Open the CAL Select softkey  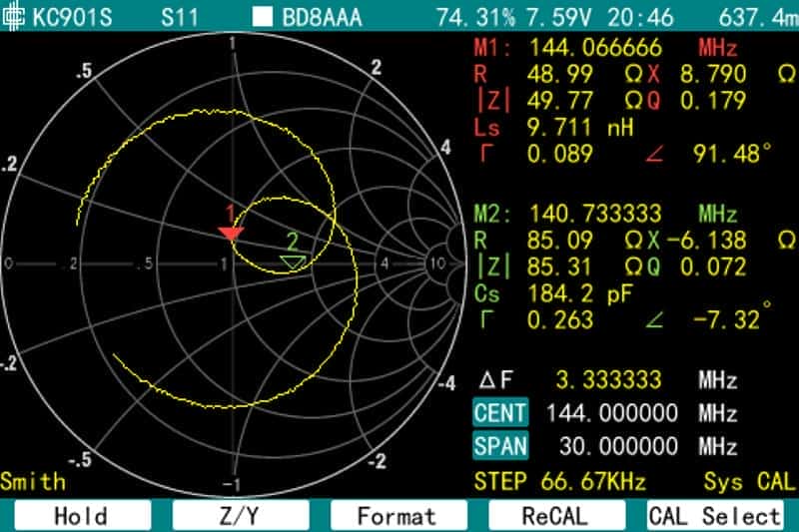coord(714,515)
